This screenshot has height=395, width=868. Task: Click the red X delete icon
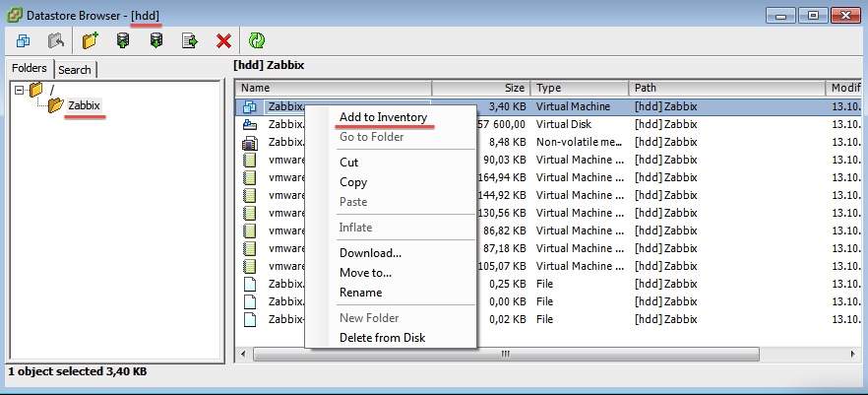(223, 41)
